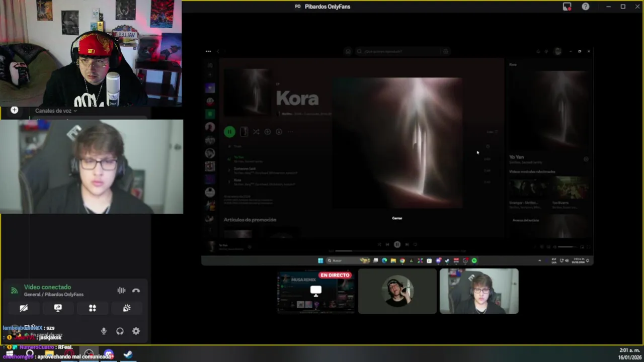Expand the 'Canales de voz' category
The height and width of the screenshot is (362, 644).
tap(56, 111)
